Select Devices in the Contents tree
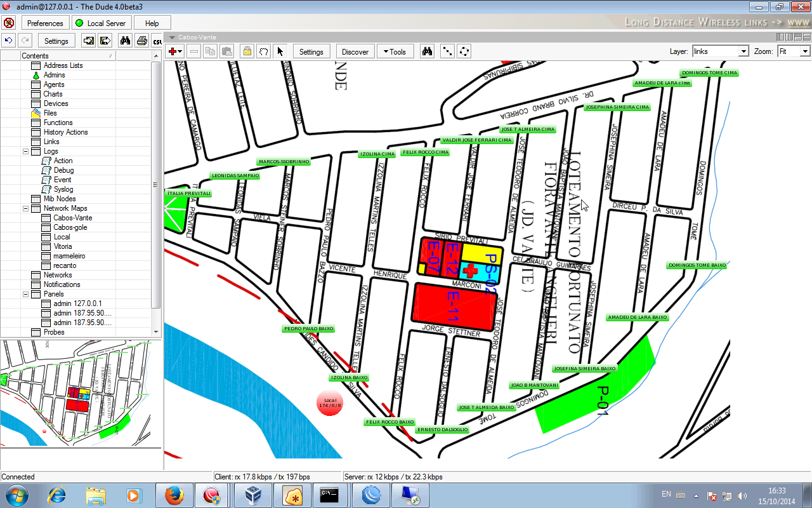Screen dimensions: 812x508 pyautogui.click(x=56, y=104)
